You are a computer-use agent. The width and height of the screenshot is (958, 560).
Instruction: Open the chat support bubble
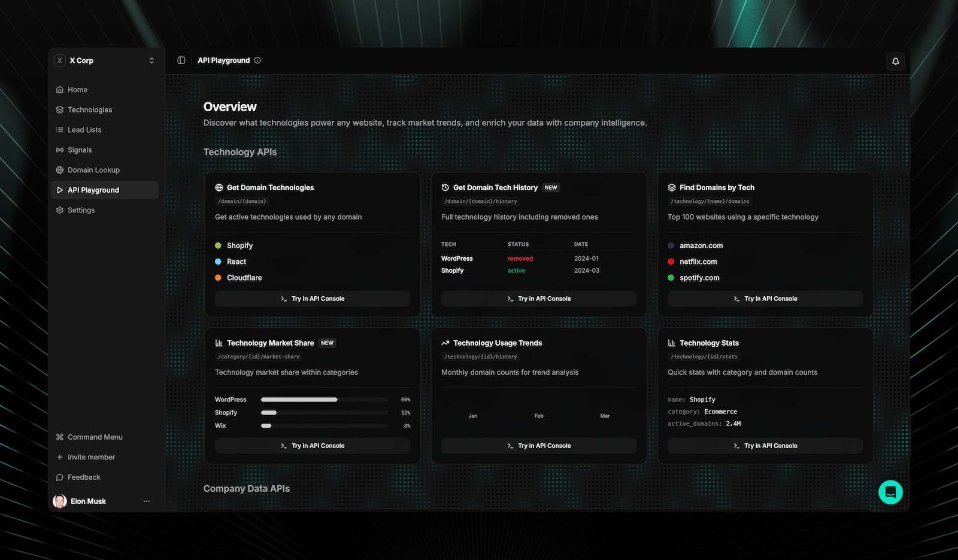pyautogui.click(x=890, y=492)
